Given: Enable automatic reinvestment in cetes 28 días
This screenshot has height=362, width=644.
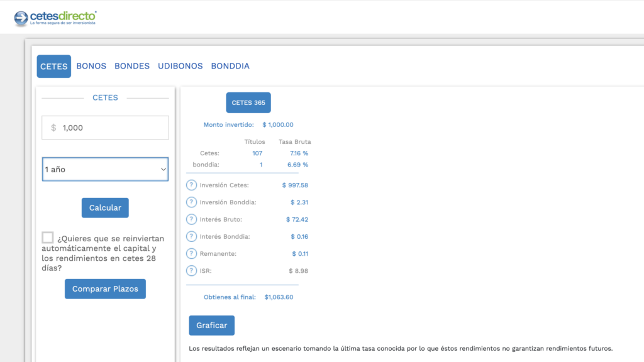Looking at the screenshot, I should (48, 238).
